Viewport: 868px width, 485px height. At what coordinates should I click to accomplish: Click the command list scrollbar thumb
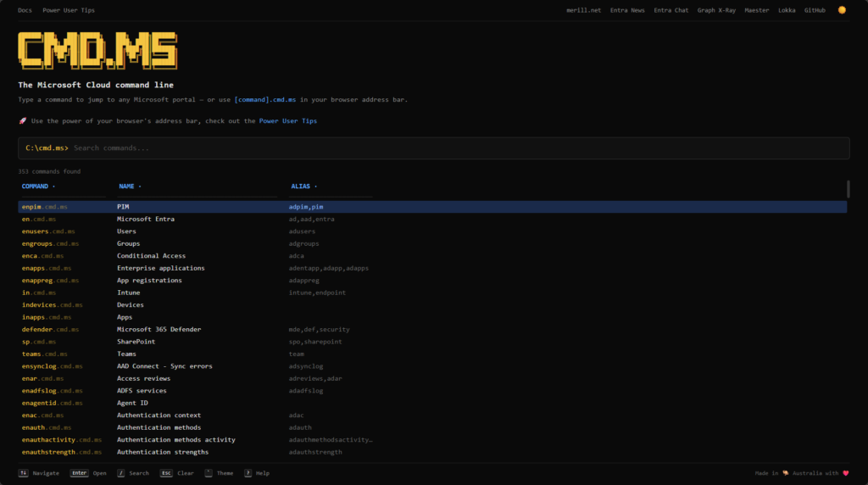[848, 189]
